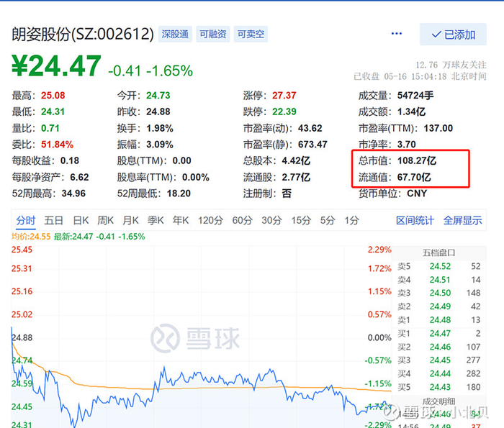Click the 成交量 value 54724手

(x=415, y=96)
